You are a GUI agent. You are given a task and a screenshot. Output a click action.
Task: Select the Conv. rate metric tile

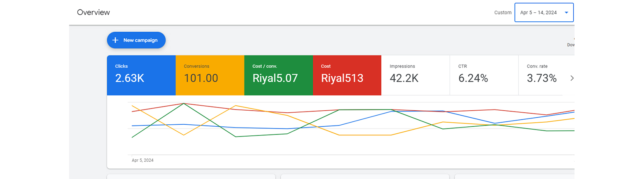tap(542, 75)
